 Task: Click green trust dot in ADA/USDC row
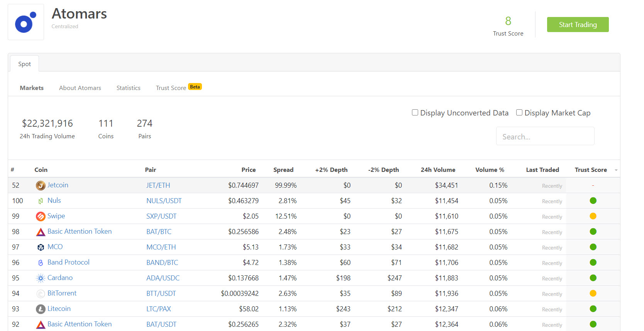coord(593,278)
